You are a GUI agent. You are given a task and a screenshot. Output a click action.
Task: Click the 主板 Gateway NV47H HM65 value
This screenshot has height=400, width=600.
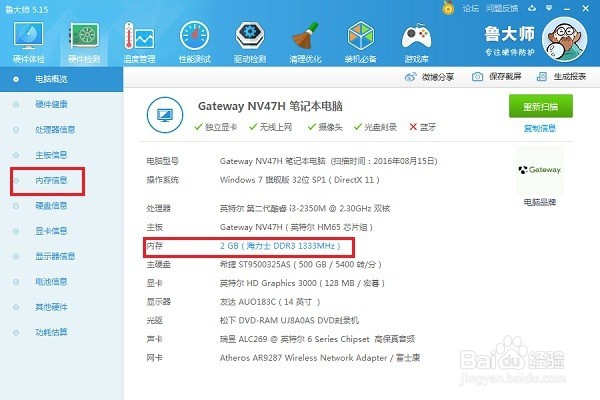tap(296, 227)
